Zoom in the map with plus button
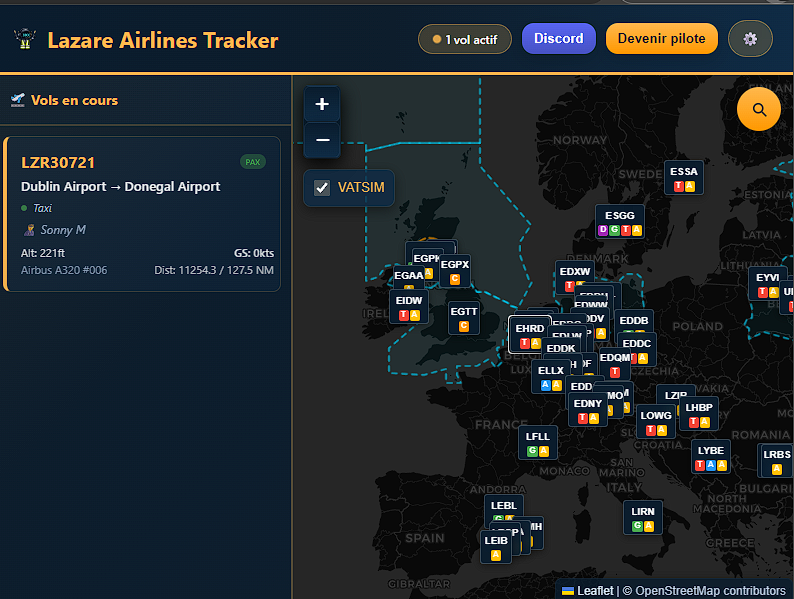This screenshot has height=599, width=794. 322,104
